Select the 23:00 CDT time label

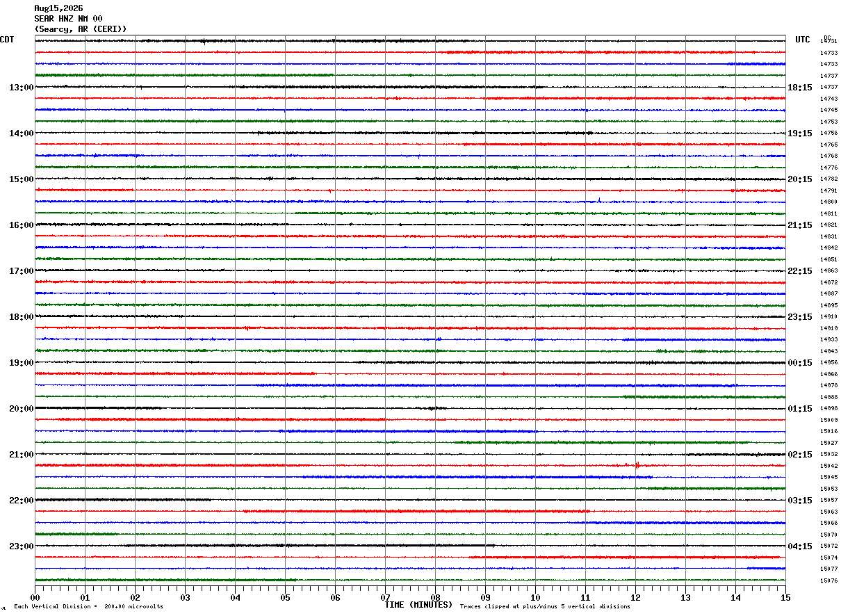pos(22,546)
